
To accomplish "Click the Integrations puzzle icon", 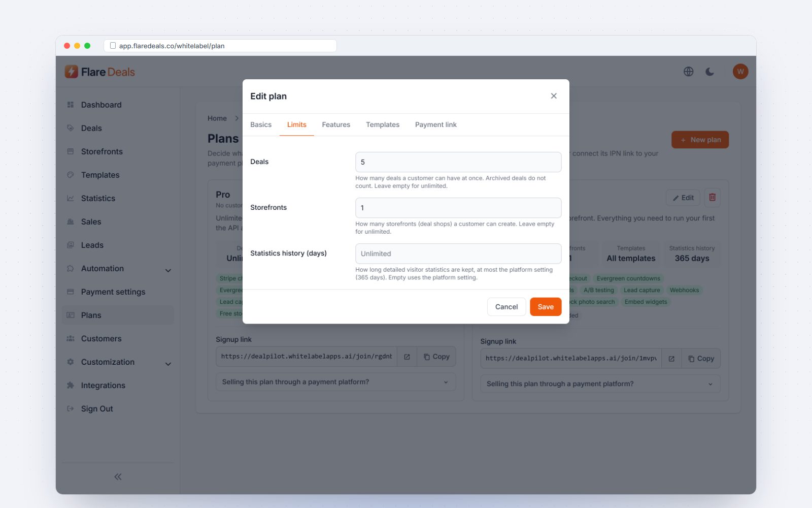I will (x=71, y=385).
